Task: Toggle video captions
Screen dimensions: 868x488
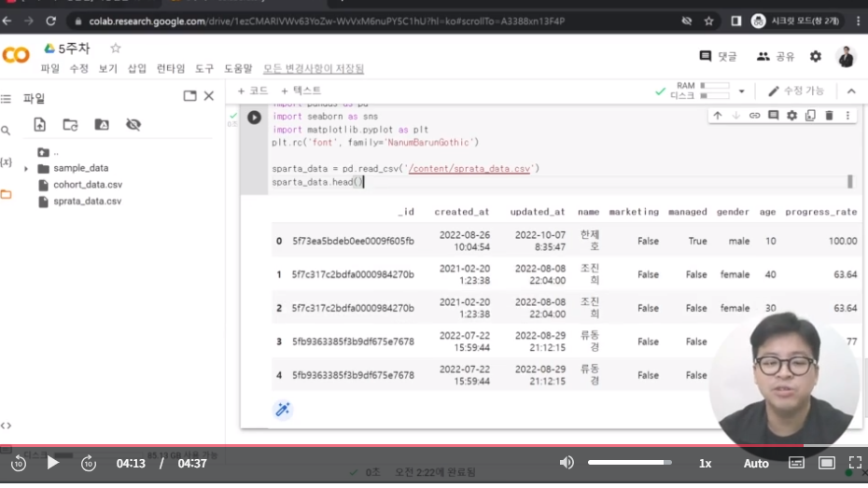Action: point(796,463)
